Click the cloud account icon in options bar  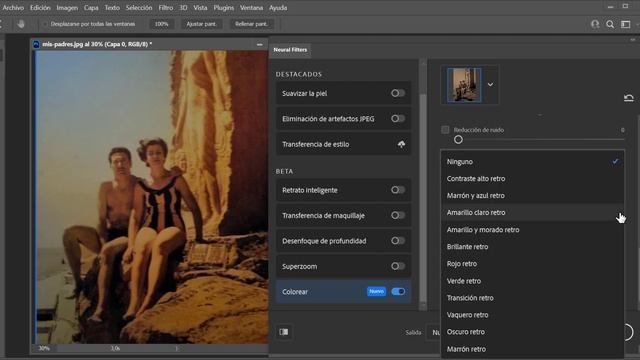(595, 24)
